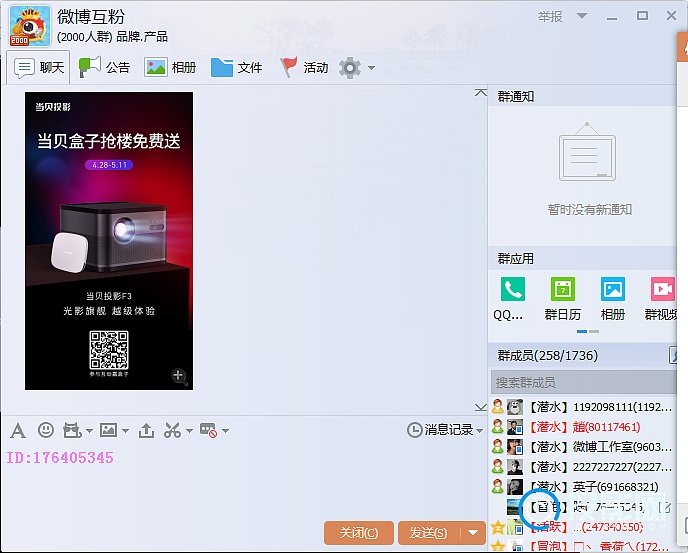Image resolution: width=688 pixels, height=553 pixels.
Task: Click the 搜索群成员 search field
Action: tap(580, 382)
